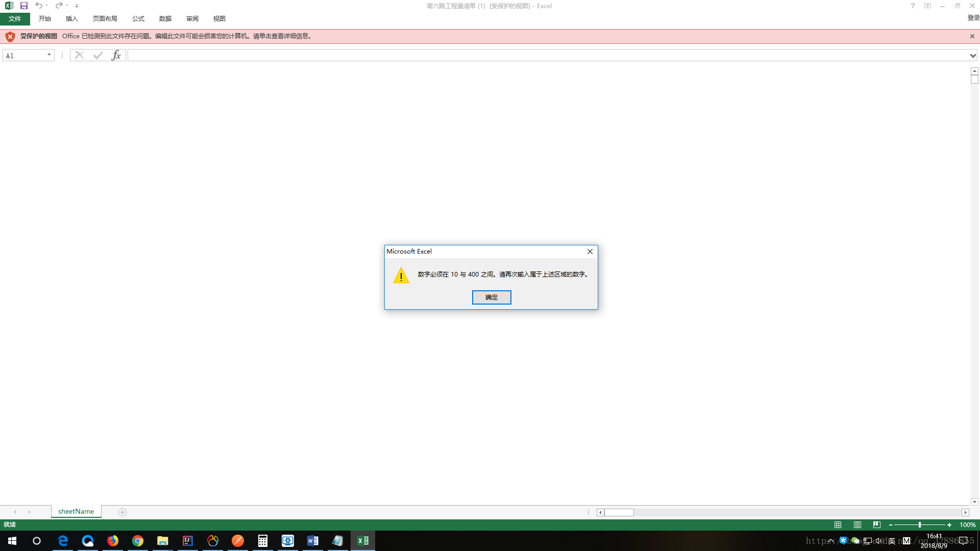Open the Name Box dropdown arrow

click(50, 55)
